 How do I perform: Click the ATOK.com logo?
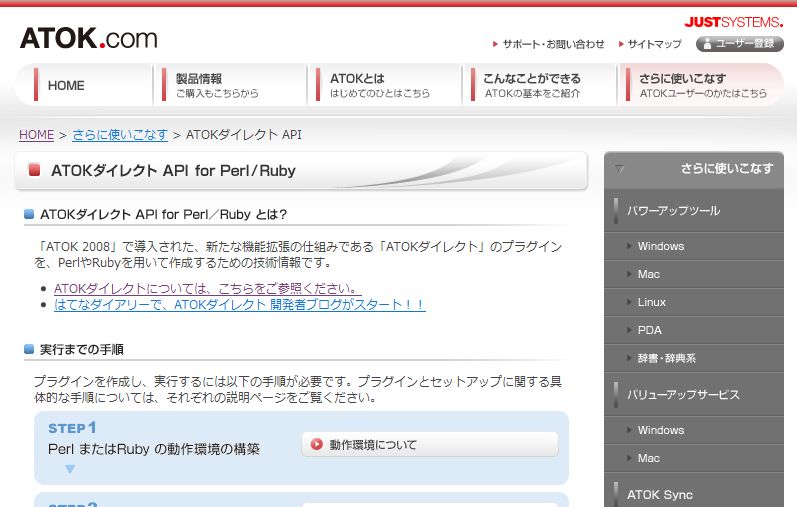tap(88, 38)
